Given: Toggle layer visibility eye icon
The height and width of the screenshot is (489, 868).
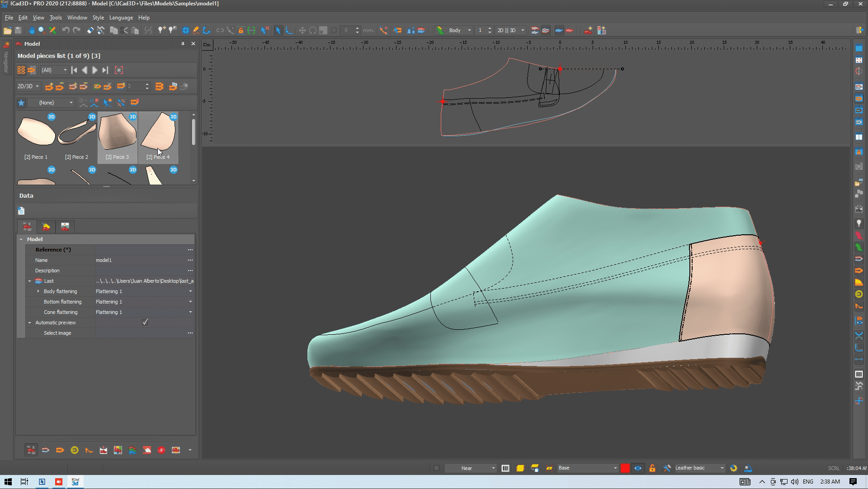Looking at the screenshot, I should click(x=637, y=468).
